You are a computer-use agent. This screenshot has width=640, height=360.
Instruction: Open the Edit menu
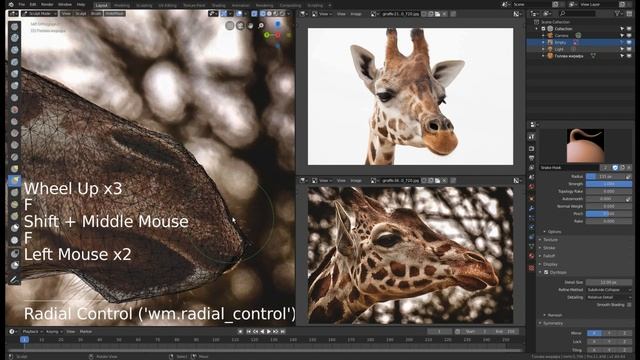[x=33, y=4]
